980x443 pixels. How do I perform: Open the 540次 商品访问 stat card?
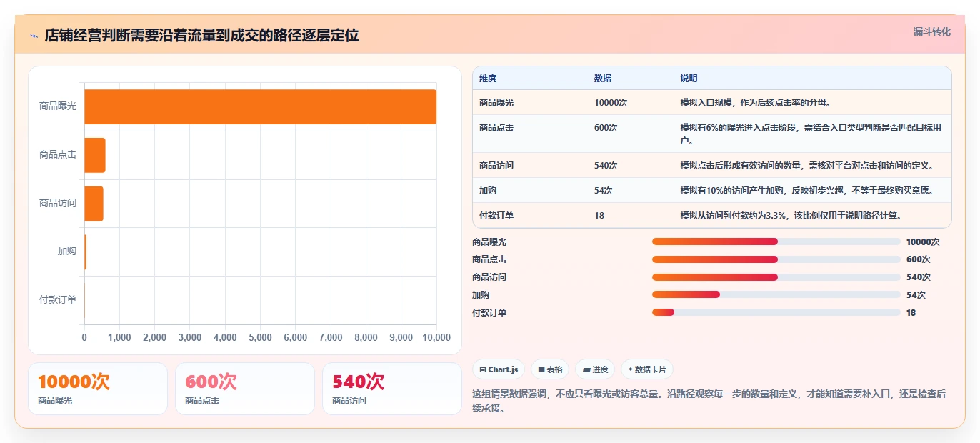click(392, 389)
